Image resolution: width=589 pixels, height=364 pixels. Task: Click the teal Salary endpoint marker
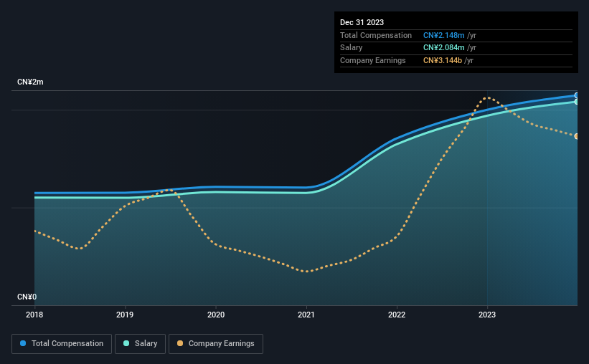577,102
